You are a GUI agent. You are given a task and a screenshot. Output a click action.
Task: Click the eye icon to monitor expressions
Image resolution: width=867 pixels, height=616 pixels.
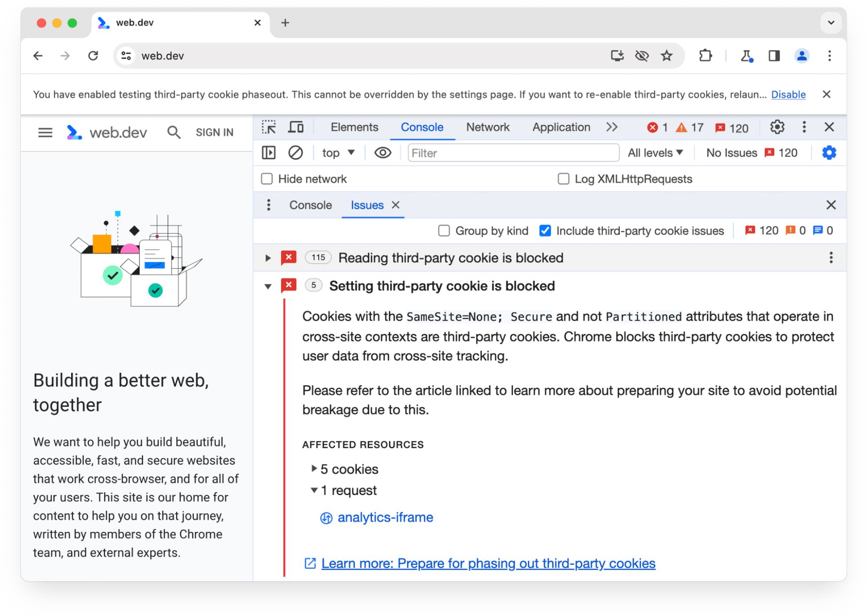pyautogui.click(x=383, y=153)
